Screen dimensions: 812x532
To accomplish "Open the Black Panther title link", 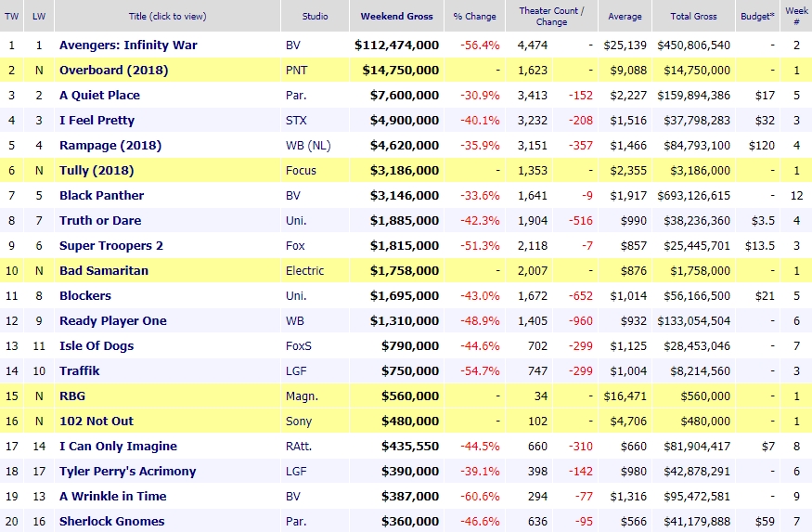I will pos(101,195).
